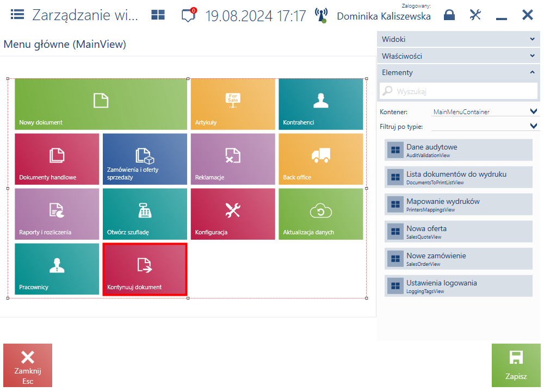Click the date and time 19.08.2024 17:17
The width and height of the screenshot is (544, 392).
[255, 16]
